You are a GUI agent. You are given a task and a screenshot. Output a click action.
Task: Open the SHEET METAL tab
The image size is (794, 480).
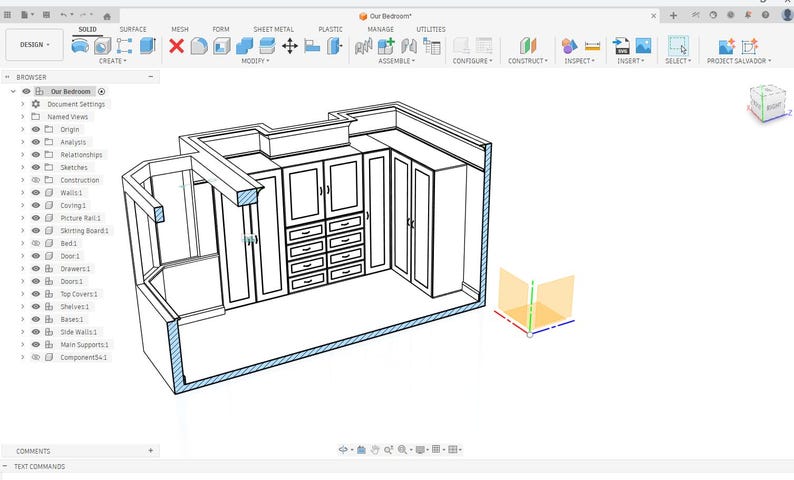click(x=273, y=29)
